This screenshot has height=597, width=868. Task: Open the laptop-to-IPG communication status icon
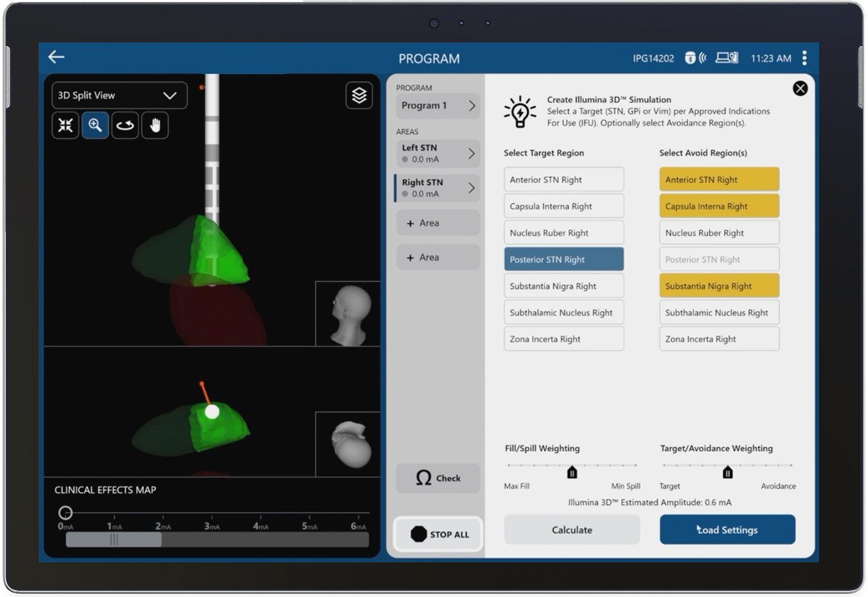(x=728, y=56)
